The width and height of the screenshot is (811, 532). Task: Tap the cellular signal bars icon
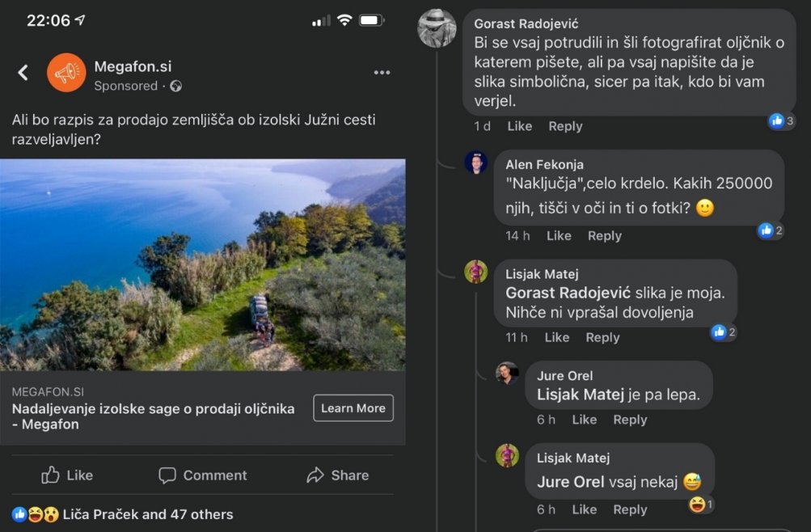tap(321, 21)
